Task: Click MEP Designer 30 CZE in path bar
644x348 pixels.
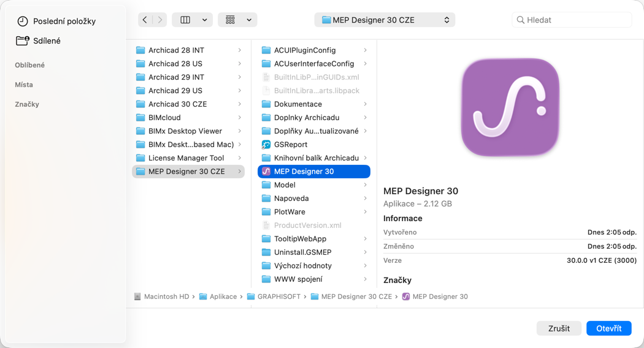Action: [x=351, y=297]
